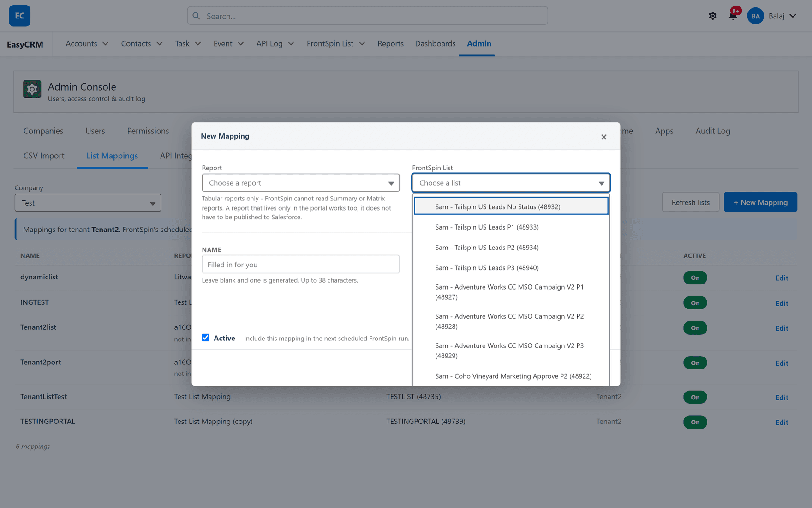
Task: Choose Adventure Works CC MSO Campaign V2 P2
Action: click(x=511, y=321)
